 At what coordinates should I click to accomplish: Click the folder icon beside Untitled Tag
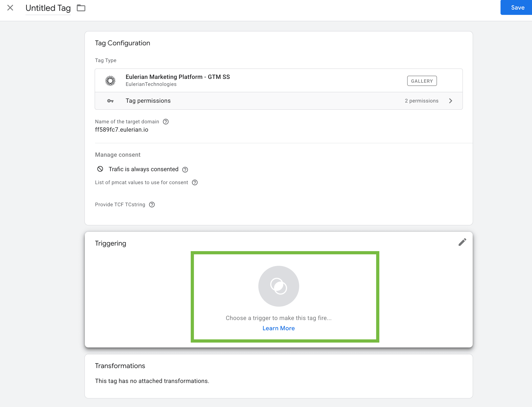coord(81,8)
